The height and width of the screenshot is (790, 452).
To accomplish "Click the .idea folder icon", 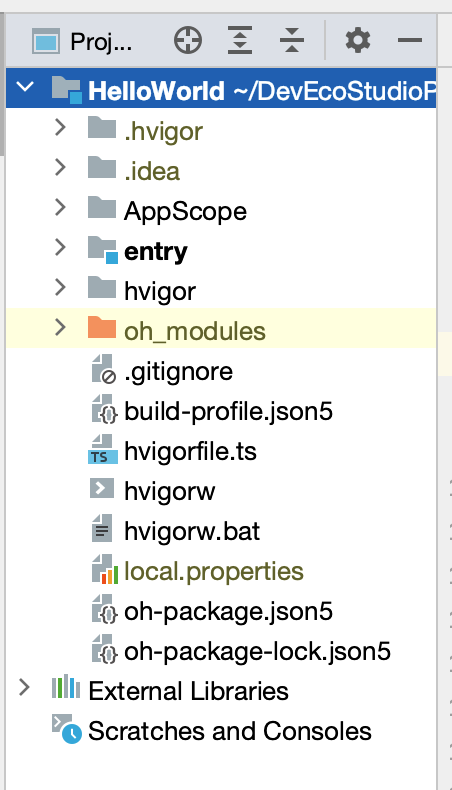I will (102, 167).
